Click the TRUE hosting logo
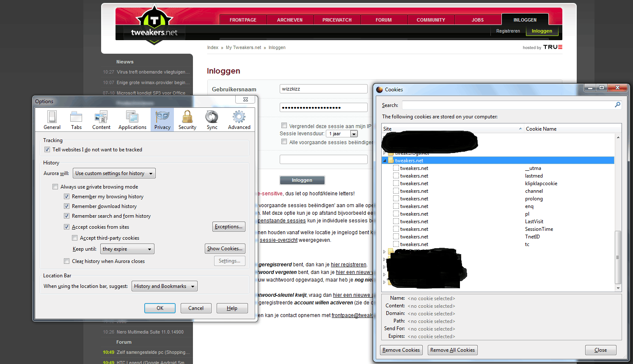 (553, 47)
